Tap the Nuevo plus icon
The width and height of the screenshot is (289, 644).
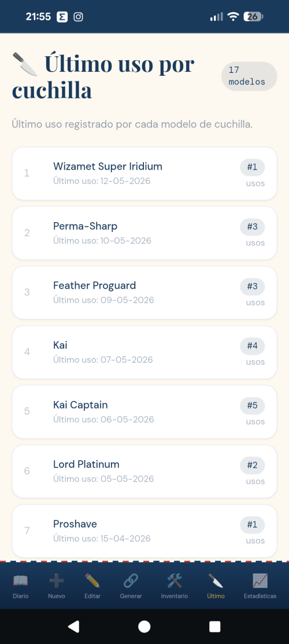pyautogui.click(x=56, y=581)
